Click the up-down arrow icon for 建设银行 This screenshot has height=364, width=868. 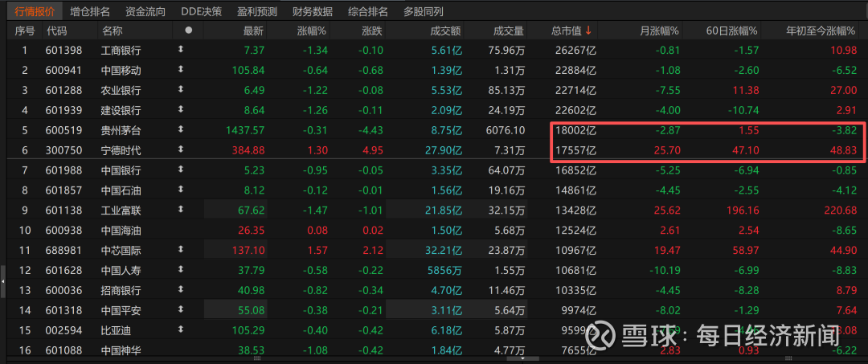coord(181,109)
